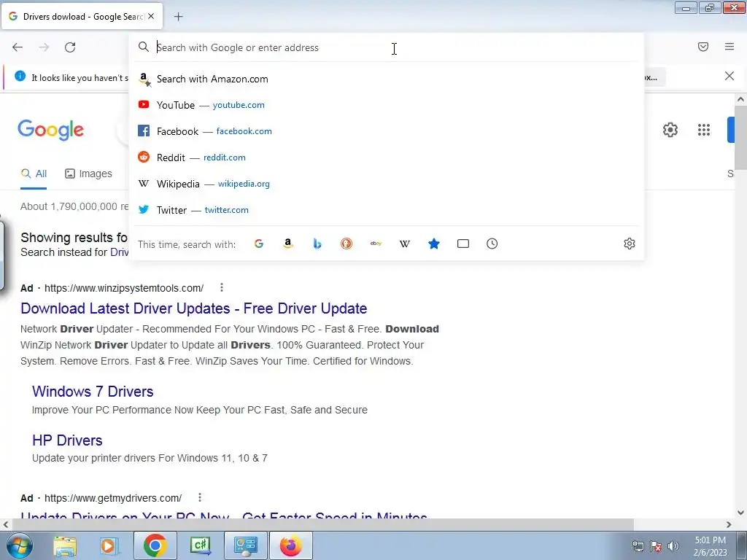This screenshot has width=747, height=560.
Task: Click the clock showing 5:01 PM
Action: (711, 546)
